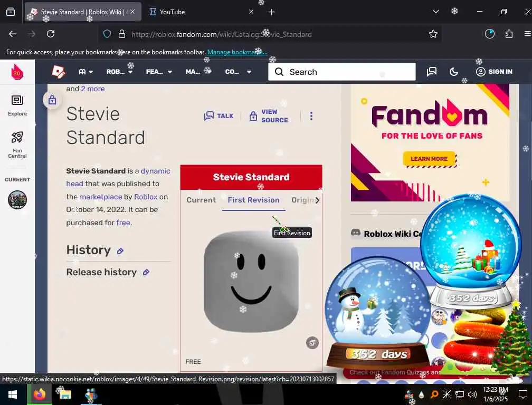Image resolution: width=532 pixels, height=405 pixels.
Task: Click the Discord icon beside Roblox Wiki
Action: coord(355,233)
